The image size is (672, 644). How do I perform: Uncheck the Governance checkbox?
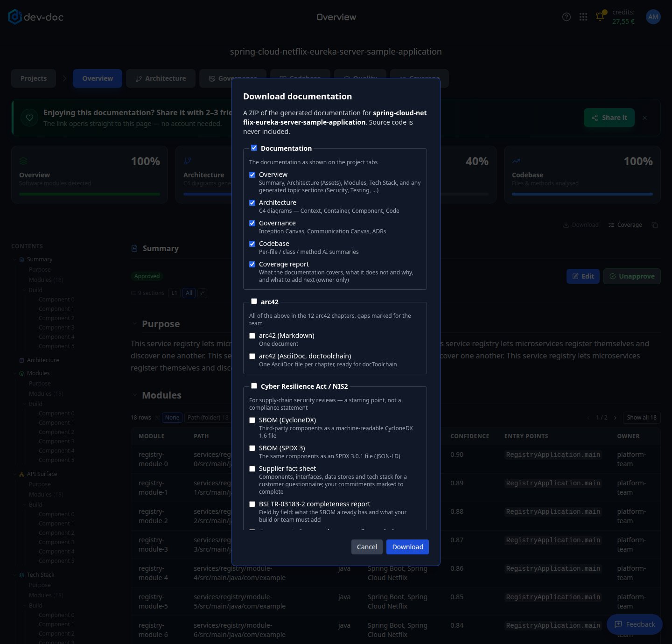coord(252,223)
